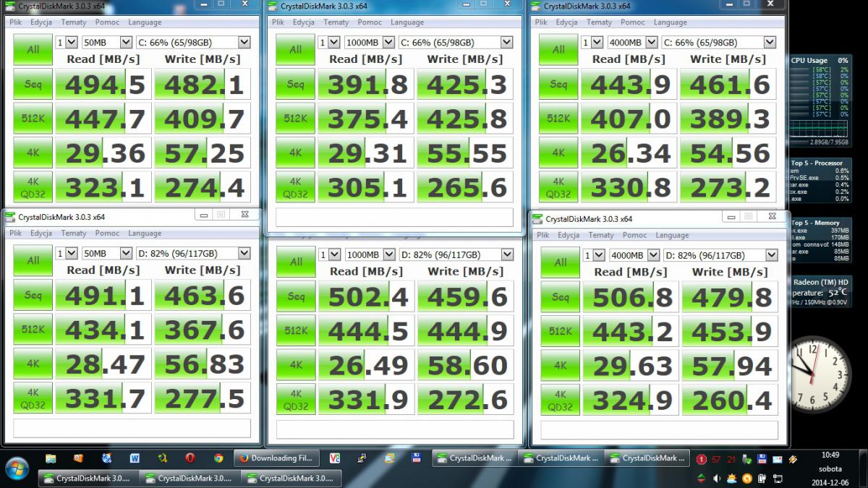
Task: Click comment box in D: 50MB window
Action: [x=132, y=428]
